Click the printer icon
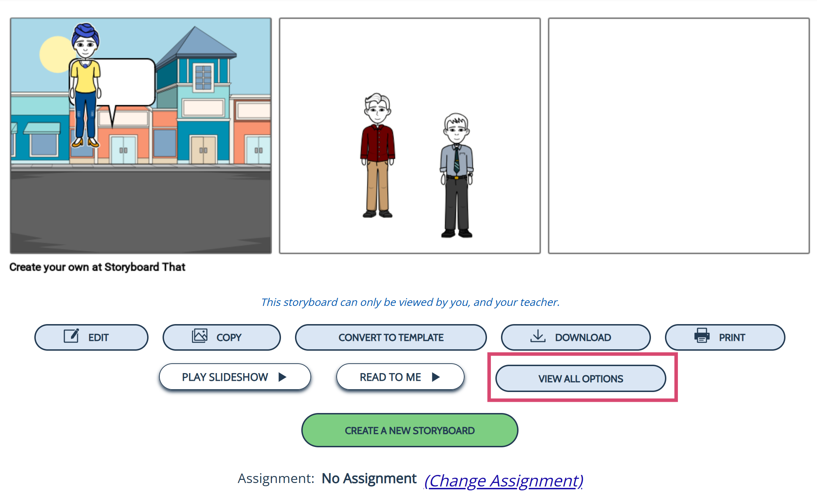 [x=702, y=335]
